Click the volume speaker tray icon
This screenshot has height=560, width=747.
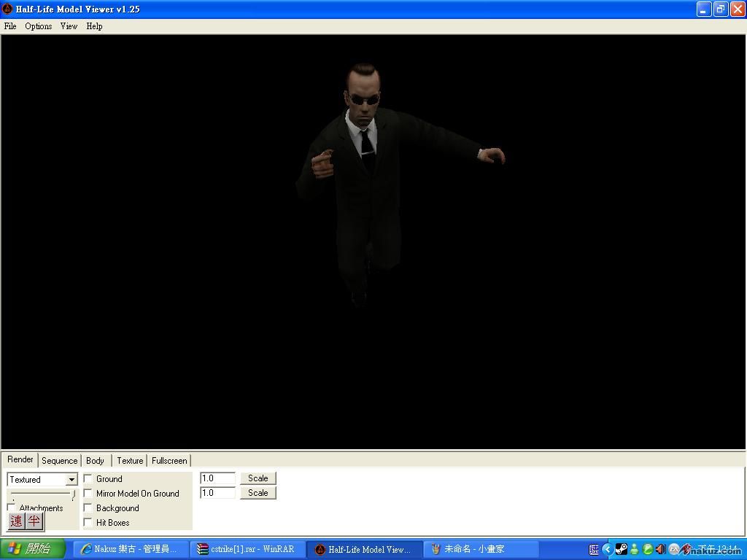coord(660,549)
